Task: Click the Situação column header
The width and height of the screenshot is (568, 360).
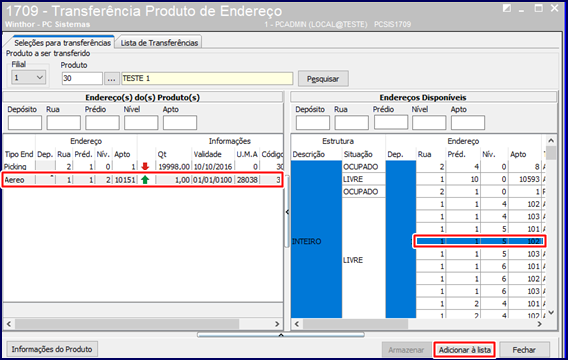Action: pyautogui.click(x=358, y=154)
